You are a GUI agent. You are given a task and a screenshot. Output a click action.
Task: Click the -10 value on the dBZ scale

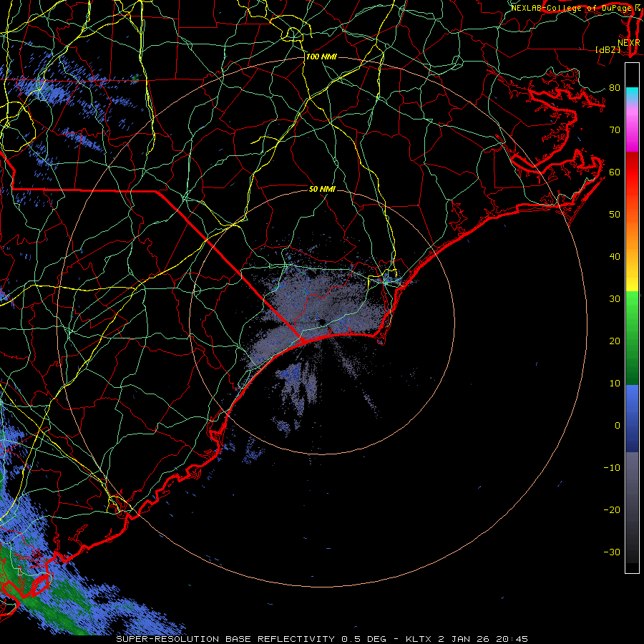click(612, 467)
